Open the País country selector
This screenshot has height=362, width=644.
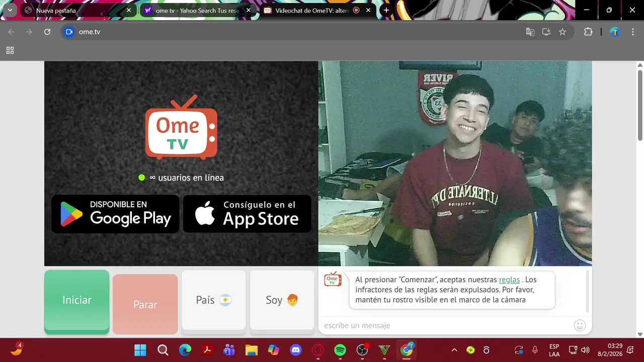coord(214,302)
